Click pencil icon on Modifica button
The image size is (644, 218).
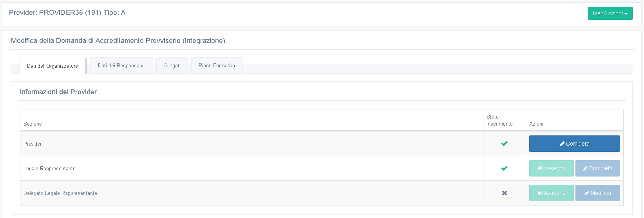[587, 193]
